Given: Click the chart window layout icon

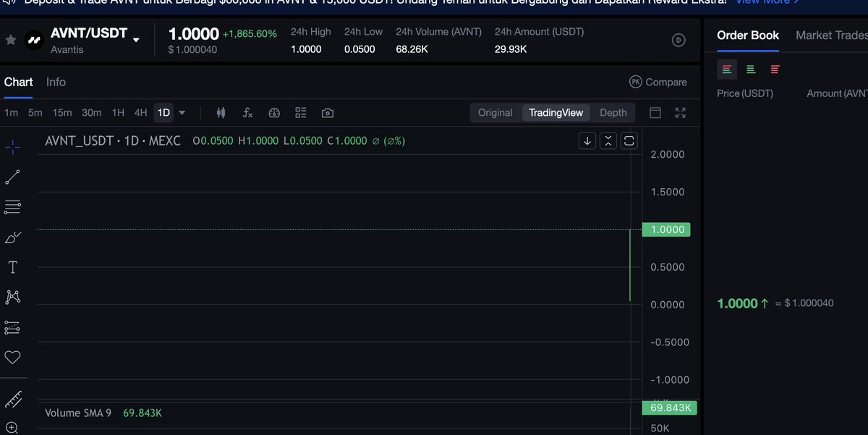Looking at the screenshot, I should [x=655, y=113].
